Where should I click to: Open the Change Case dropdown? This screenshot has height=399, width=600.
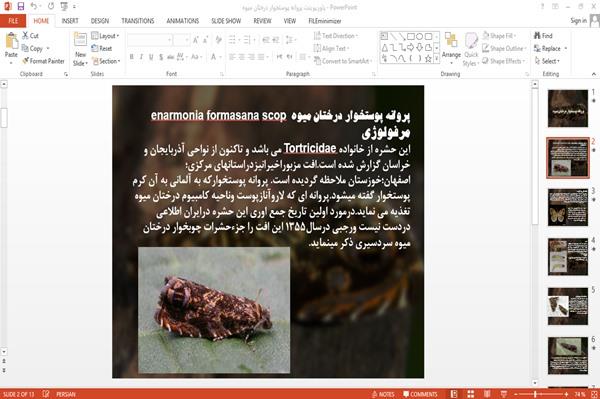click(196, 57)
